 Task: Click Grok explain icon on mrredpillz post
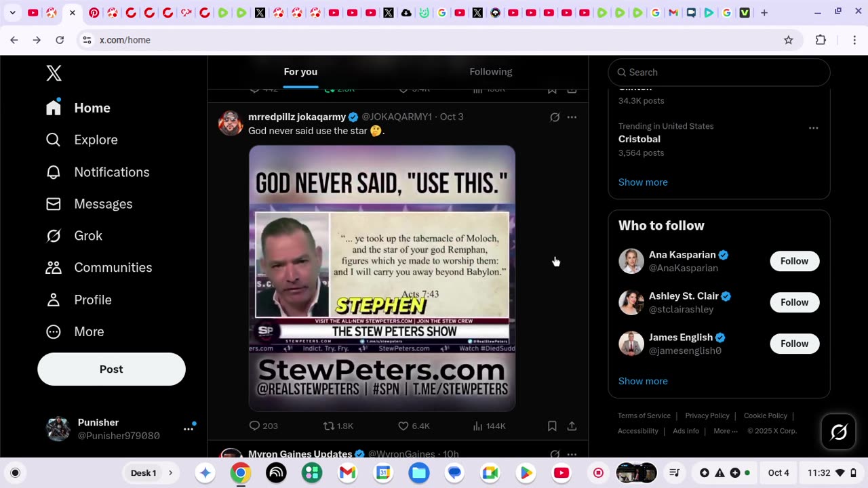pos(554,117)
